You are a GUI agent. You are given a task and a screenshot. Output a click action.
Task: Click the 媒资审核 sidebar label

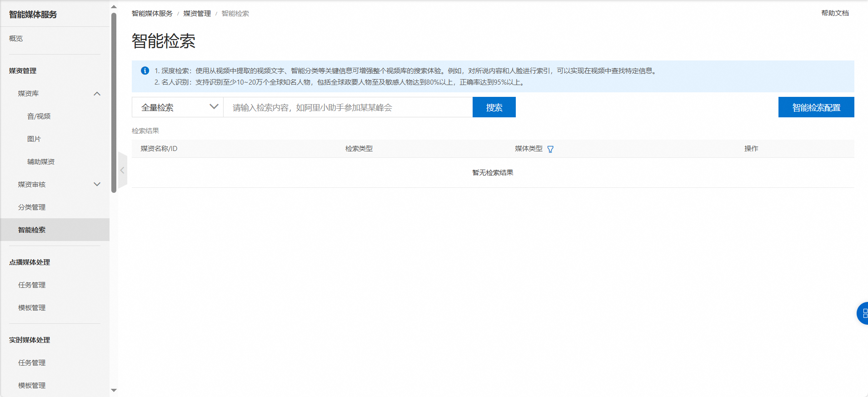point(32,185)
